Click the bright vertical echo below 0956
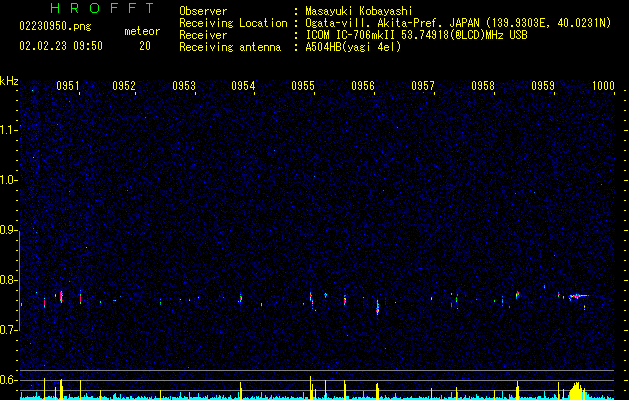Viewport: 629px width, 400px height. click(x=377, y=307)
